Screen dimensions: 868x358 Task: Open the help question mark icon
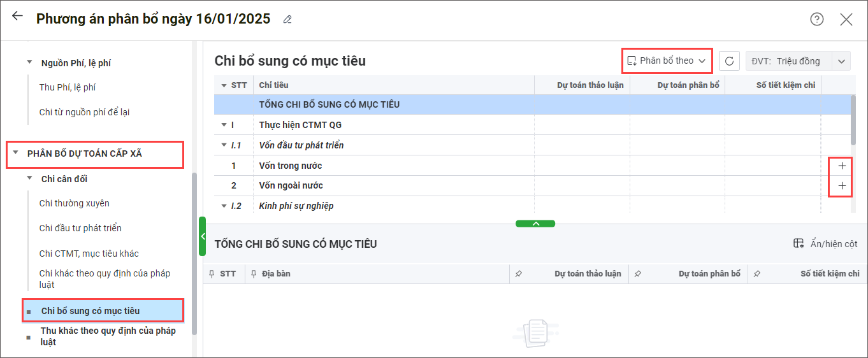point(816,19)
